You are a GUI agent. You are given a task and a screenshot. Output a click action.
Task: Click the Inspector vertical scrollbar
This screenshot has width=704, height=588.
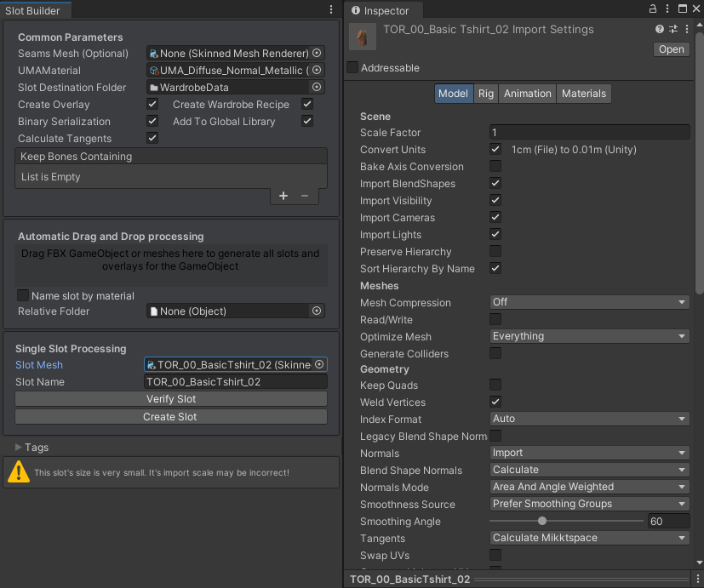click(699, 162)
